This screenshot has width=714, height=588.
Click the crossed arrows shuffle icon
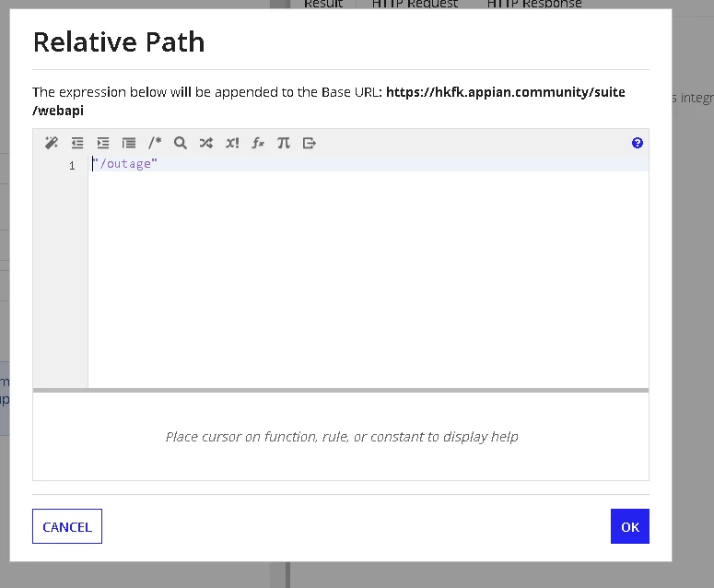click(205, 143)
